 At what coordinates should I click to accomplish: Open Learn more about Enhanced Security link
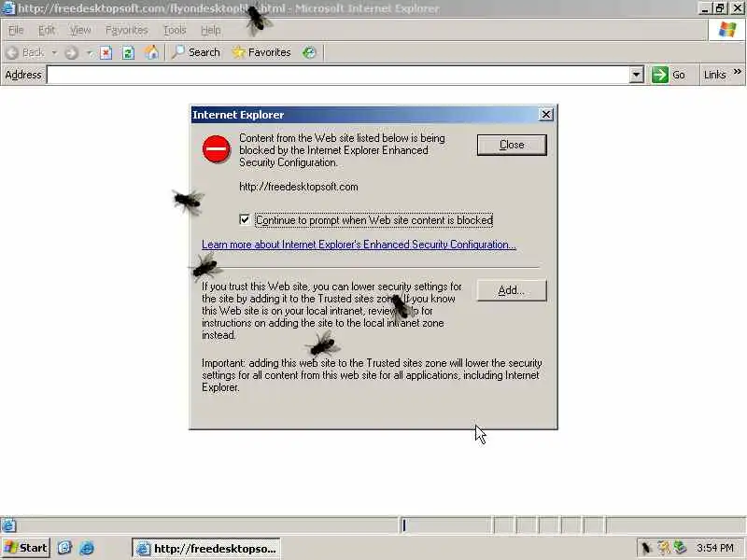(x=359, y=245)
